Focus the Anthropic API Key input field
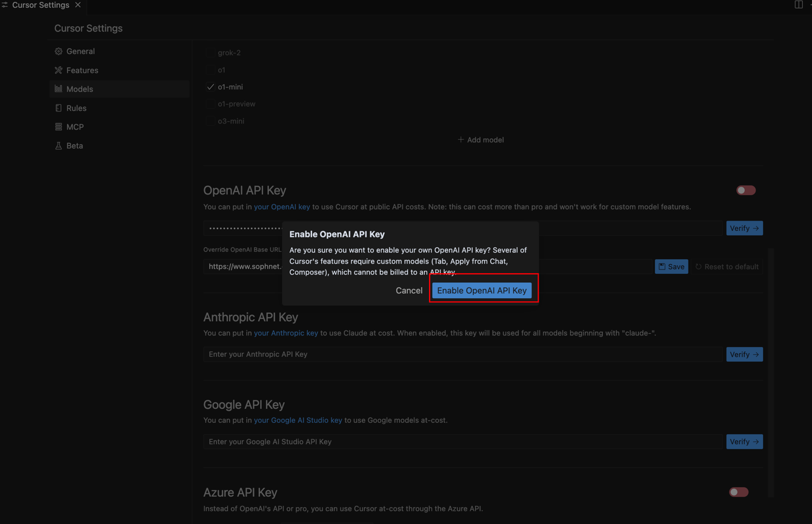 pos(463,354)
